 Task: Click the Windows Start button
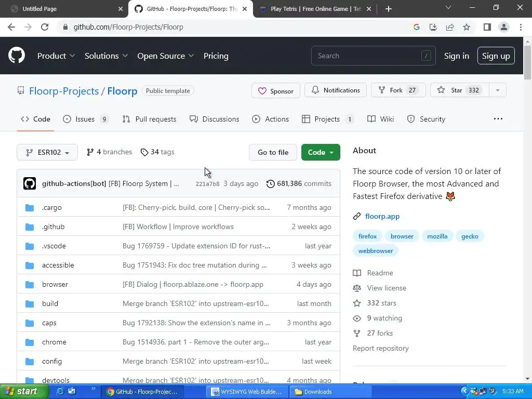pyautogui.click(x=24, y=392)
